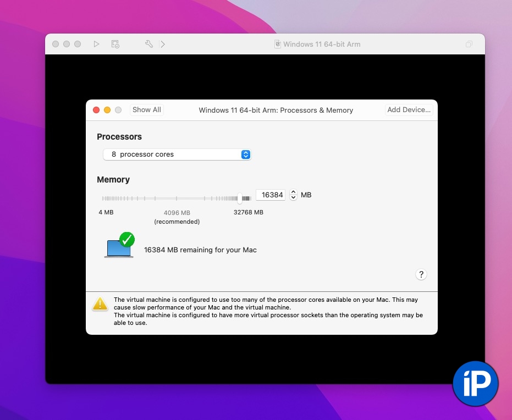Click the 4 MB minimum label

[x=106, y=212]
